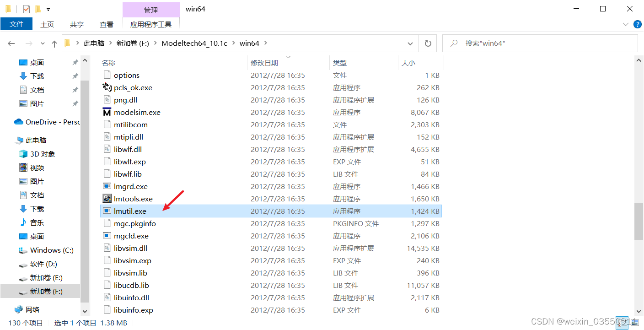
Task: Open the address bar history dropdown arrow
Action: (410, 43)
